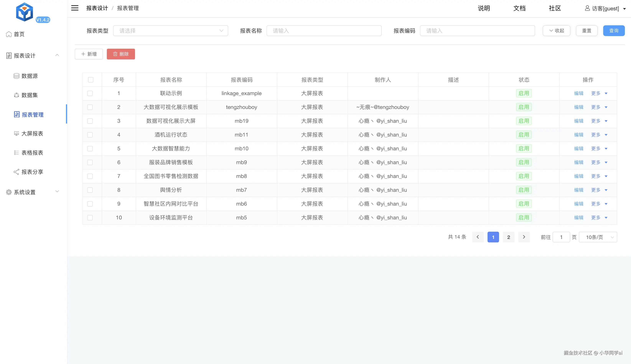Check the 智慧社区内网对比平台 row checkbox
Viewport: 631px width, 364px height.
90,204
